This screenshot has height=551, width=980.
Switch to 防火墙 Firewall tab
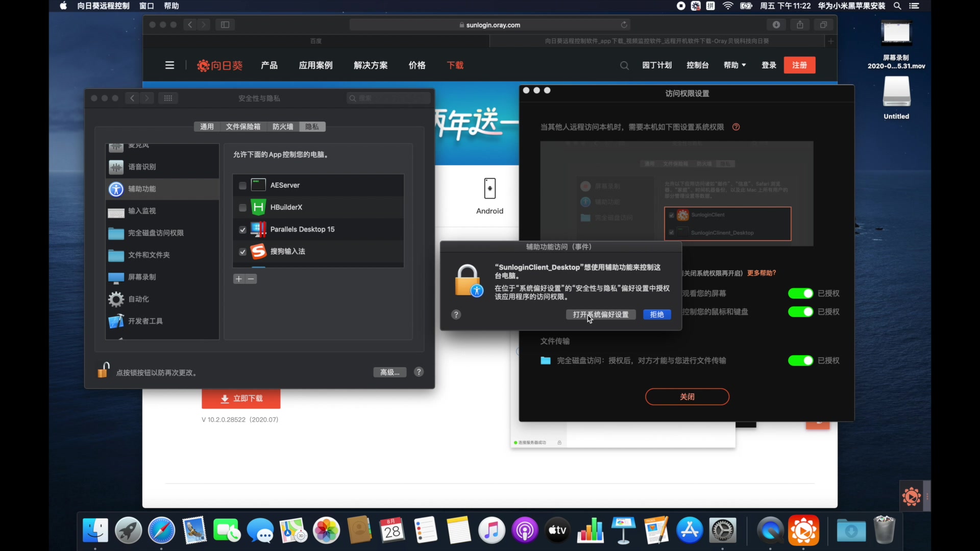(281, 127)
